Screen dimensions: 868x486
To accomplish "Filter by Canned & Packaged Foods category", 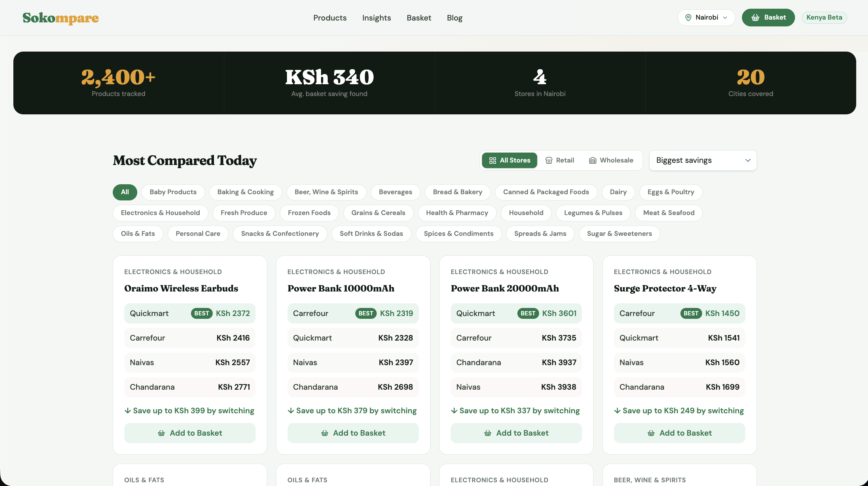I will pos(546,192).
